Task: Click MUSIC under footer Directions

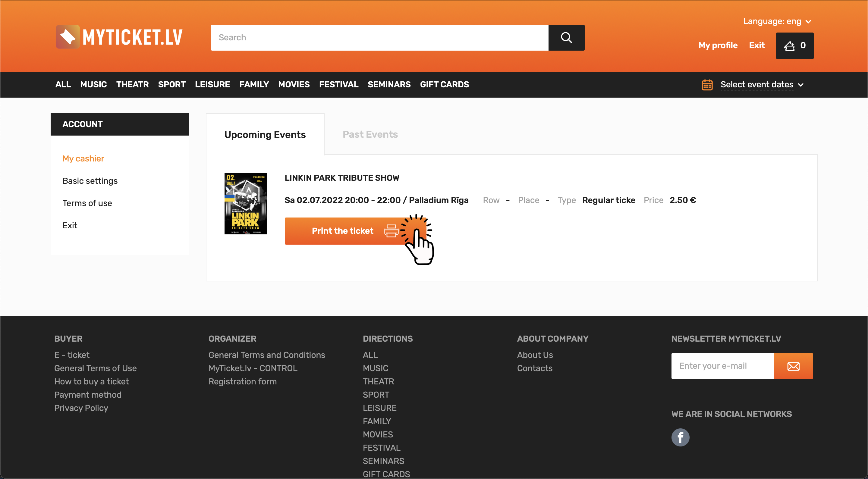Action: pos(375,368)
